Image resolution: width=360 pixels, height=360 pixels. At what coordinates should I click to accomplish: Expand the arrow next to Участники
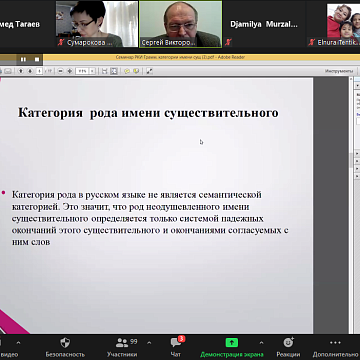(149, 342)
